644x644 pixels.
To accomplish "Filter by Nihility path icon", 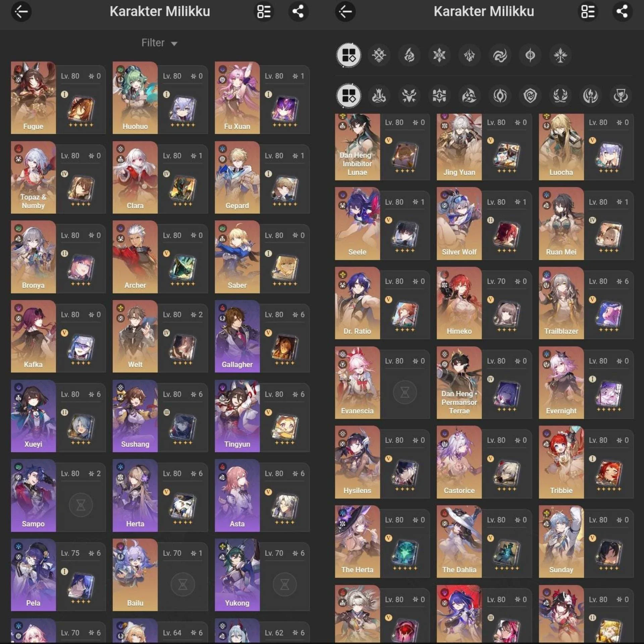I will tap(500, 96).
